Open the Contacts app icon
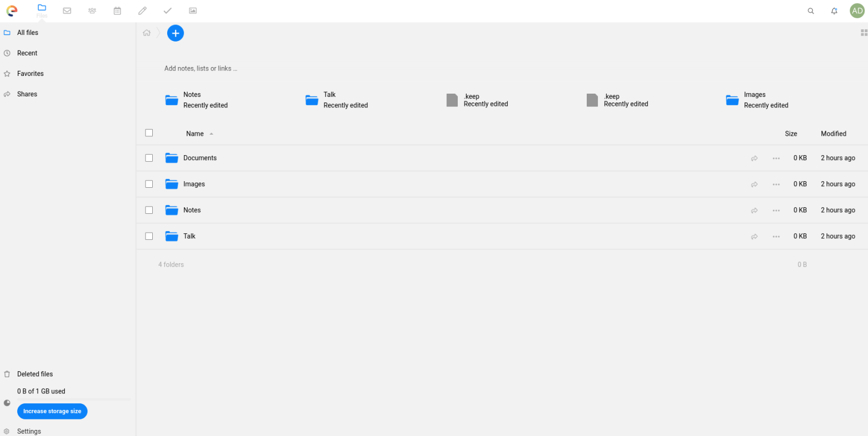This screenshot has width=868, height=436. tap(92, 11)
